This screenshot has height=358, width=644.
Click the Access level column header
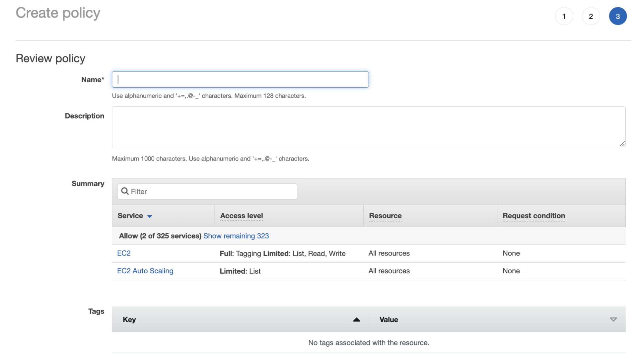[x=241, y=216]
